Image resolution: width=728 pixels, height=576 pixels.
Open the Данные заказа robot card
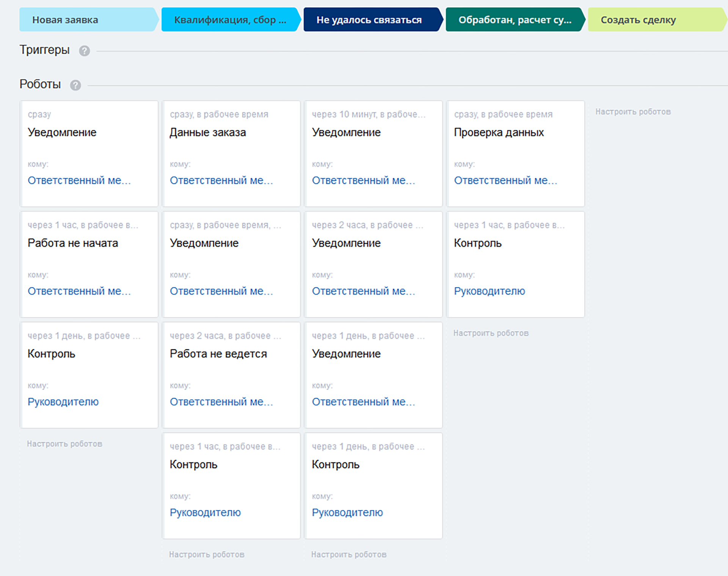coord(208,132)
